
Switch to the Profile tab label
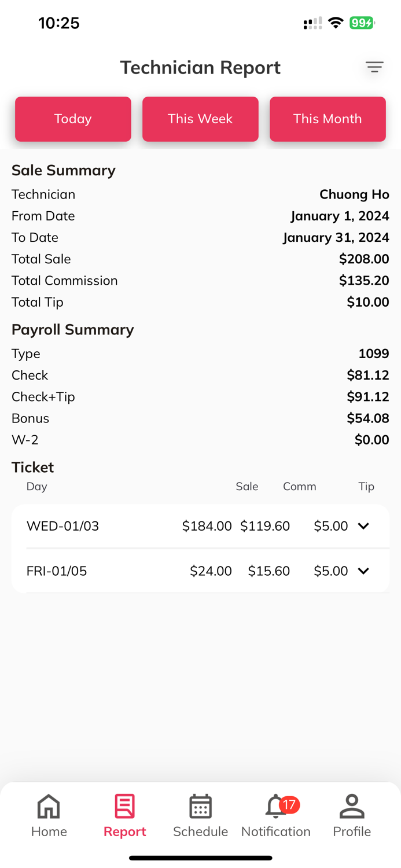[352, 832]
